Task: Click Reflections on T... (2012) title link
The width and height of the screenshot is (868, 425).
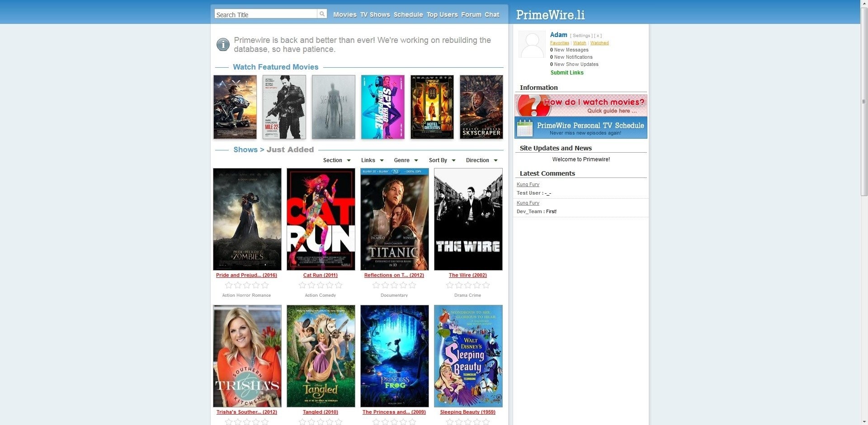Action: coord(394,275)
